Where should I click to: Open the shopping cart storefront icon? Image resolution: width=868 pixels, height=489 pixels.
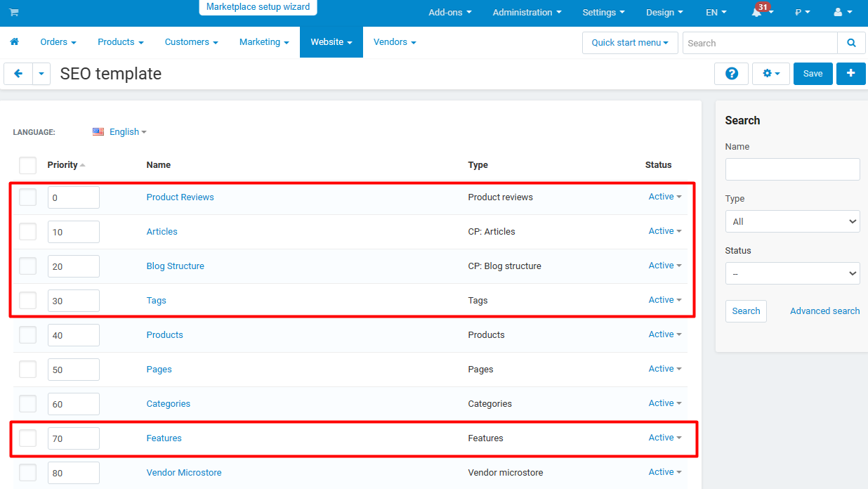click(x=14, y=13)
